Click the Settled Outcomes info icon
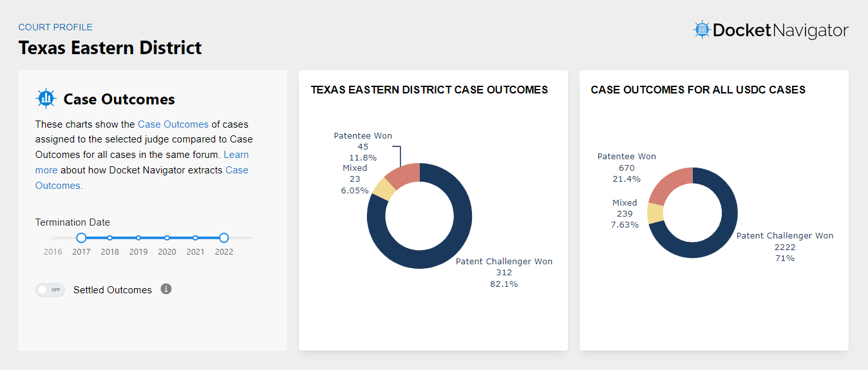The width and height of the screenshot is (868, 370). tap(166, 289)
